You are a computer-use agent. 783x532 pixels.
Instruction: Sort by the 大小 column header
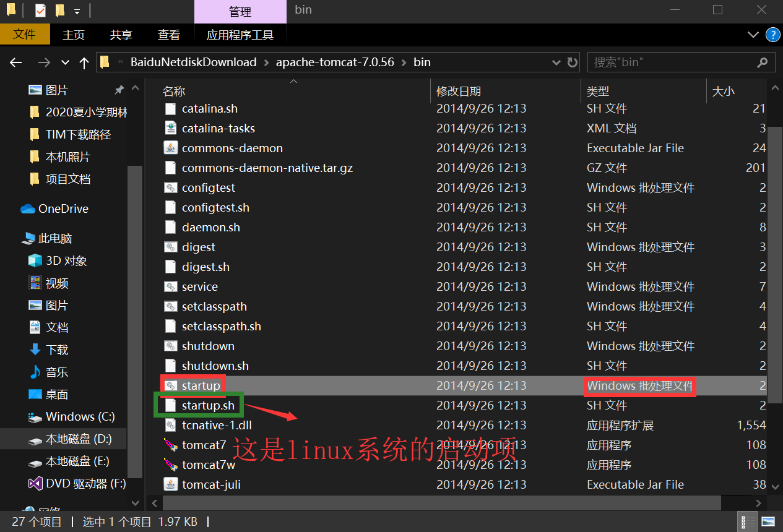[724, 92]
